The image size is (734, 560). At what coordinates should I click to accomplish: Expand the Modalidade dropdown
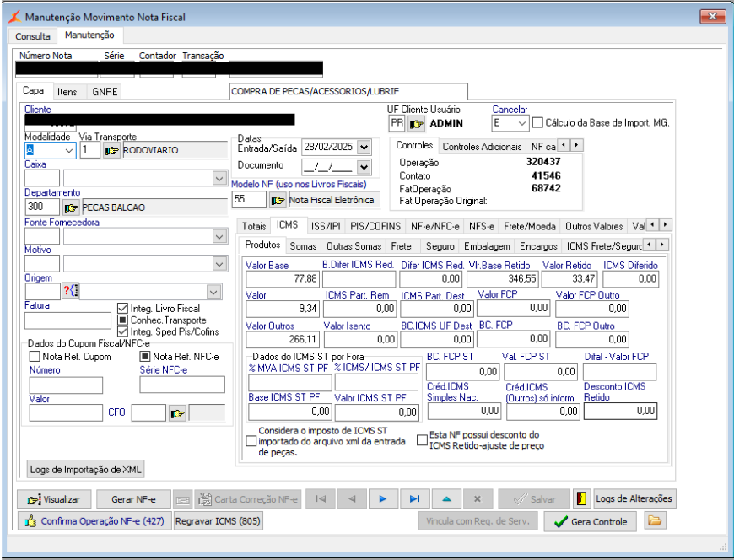pyautogui.click(x=69, y=151)
